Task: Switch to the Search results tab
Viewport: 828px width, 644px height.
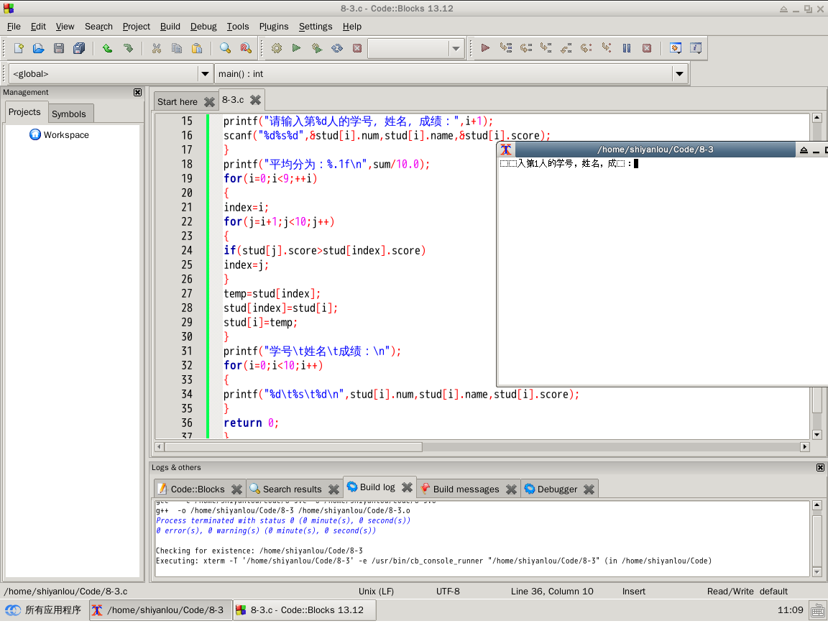Action: [292, 489]
